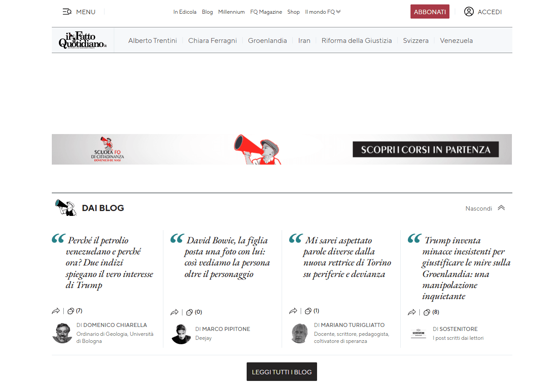This screenshot has height=392, width=546.
Task: Open the Groenlandia topic
Action: (267, 40)
